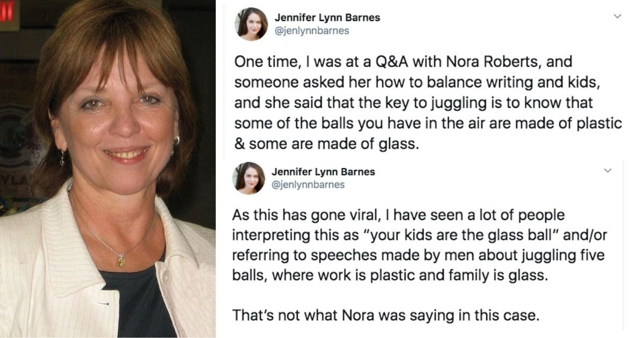The width and height of the screenshot is (644, 338).
Task: Click the line "& some are made of glass."
Action: [326, 145]
